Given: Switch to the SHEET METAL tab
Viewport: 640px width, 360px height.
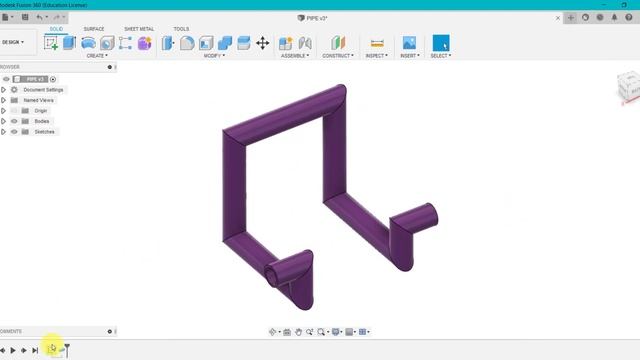Looking at the screenshot, I should 139,29.
